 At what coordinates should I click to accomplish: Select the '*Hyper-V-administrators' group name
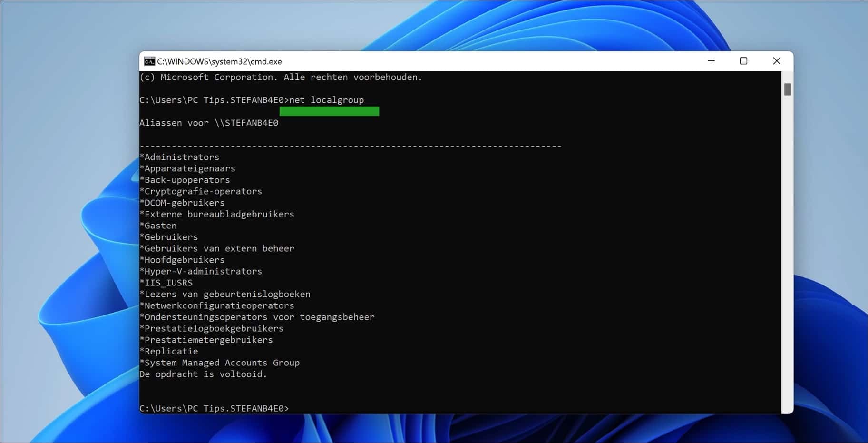201,271
